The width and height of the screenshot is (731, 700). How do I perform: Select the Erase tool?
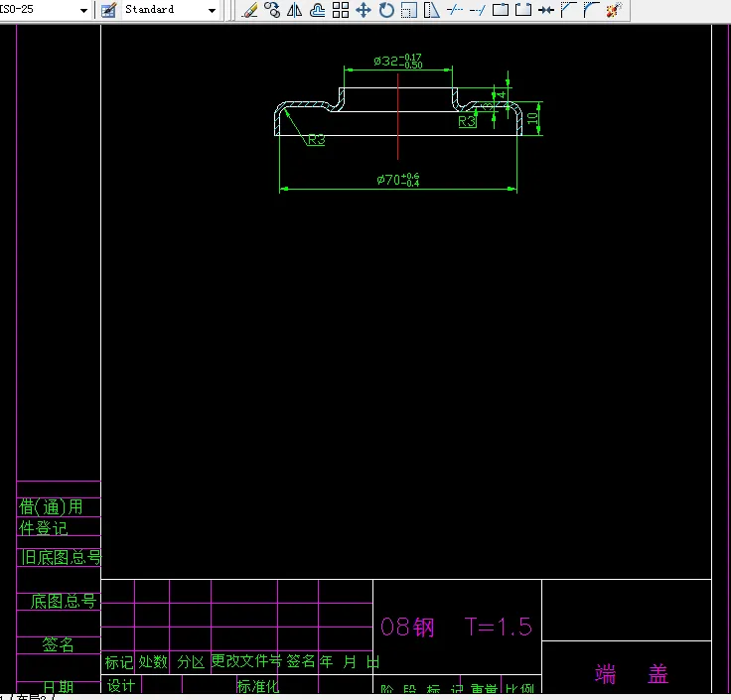click(250, 10)
